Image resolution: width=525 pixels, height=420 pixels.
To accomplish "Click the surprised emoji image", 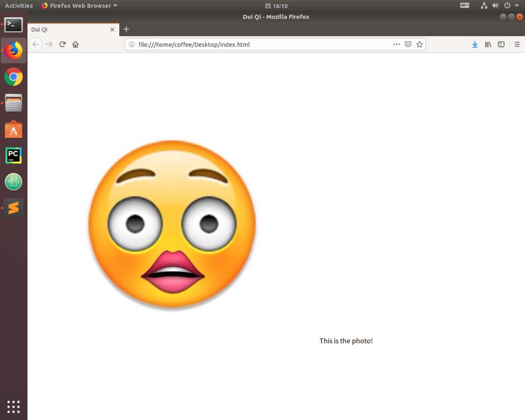I will 172,225.
